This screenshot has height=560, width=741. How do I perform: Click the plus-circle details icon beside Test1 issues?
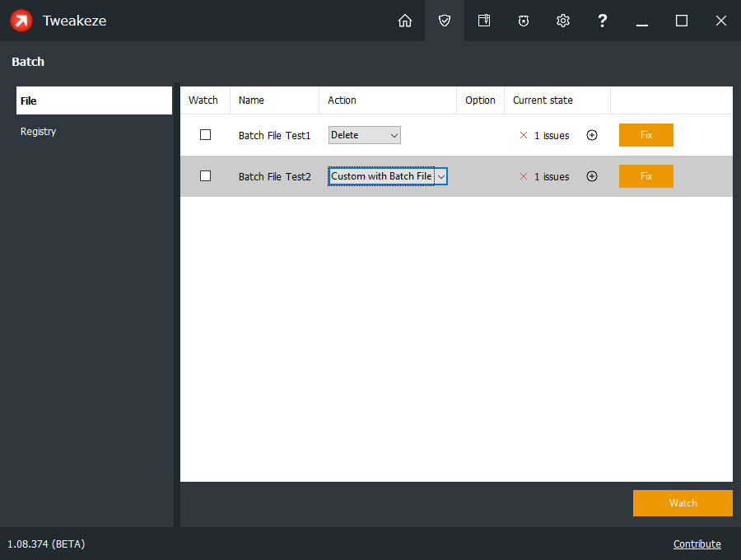[592, 135]
